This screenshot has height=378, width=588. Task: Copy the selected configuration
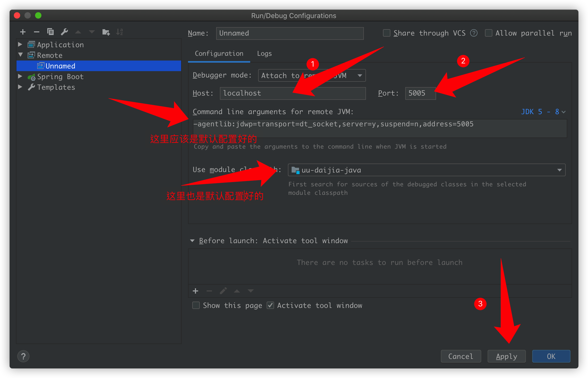pos(50,32)
